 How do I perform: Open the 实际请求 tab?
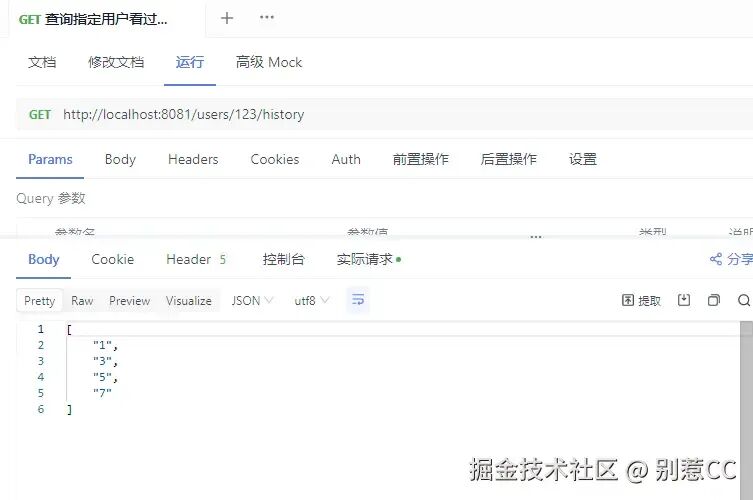tap(368, 259)
